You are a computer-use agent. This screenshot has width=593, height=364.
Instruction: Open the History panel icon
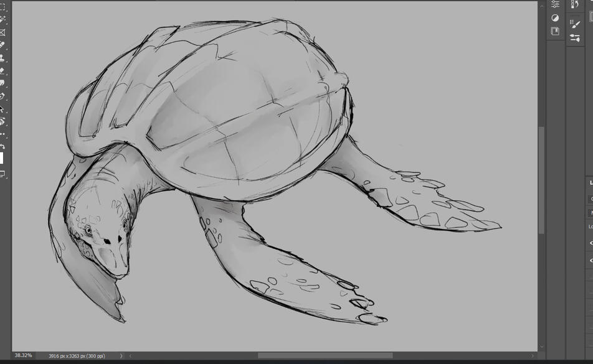pos(575,4)
